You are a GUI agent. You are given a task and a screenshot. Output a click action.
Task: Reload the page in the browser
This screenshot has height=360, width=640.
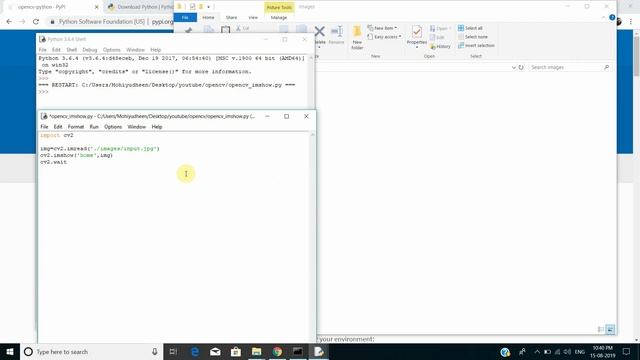(x=36, y=22)
